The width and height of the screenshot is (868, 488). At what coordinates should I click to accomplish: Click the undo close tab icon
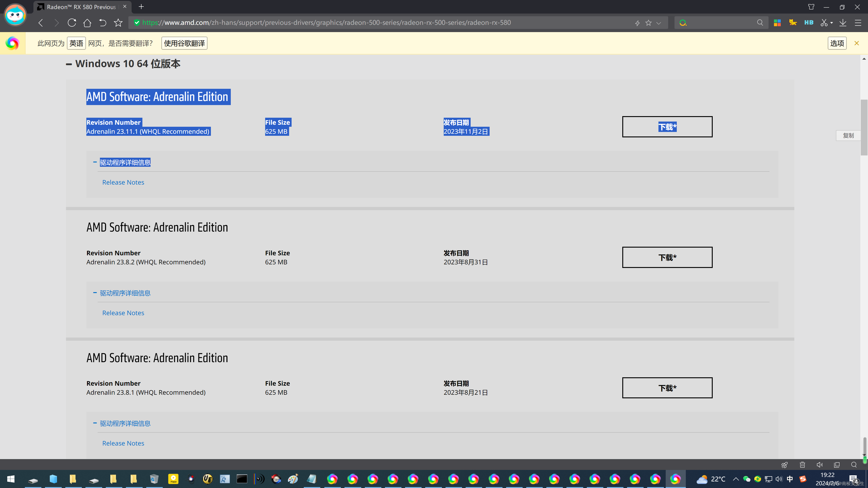click(102, 23)
